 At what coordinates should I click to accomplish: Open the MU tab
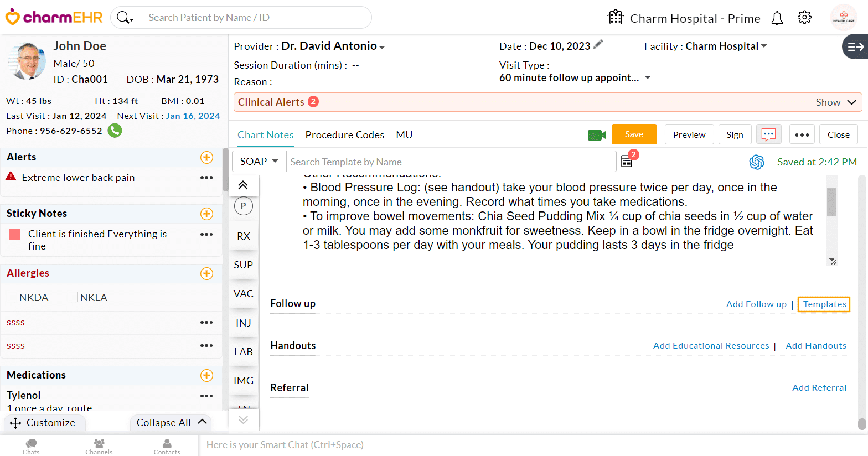pos(404,135)
